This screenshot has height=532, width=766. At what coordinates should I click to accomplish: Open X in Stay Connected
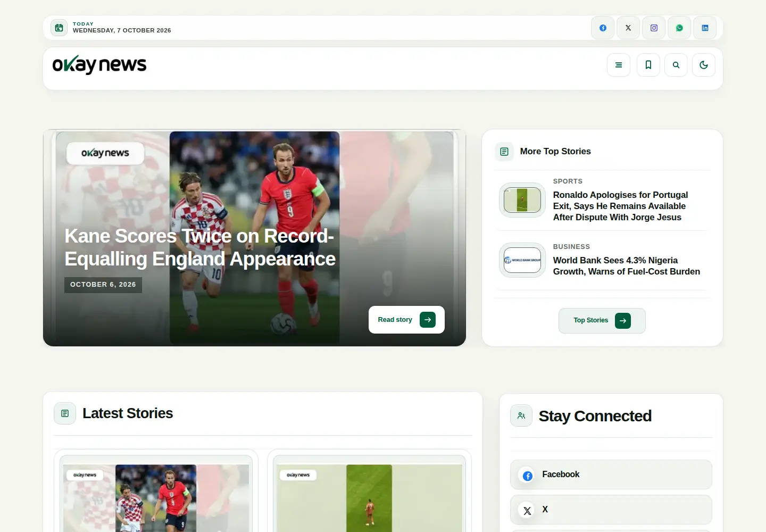(611, 510)
